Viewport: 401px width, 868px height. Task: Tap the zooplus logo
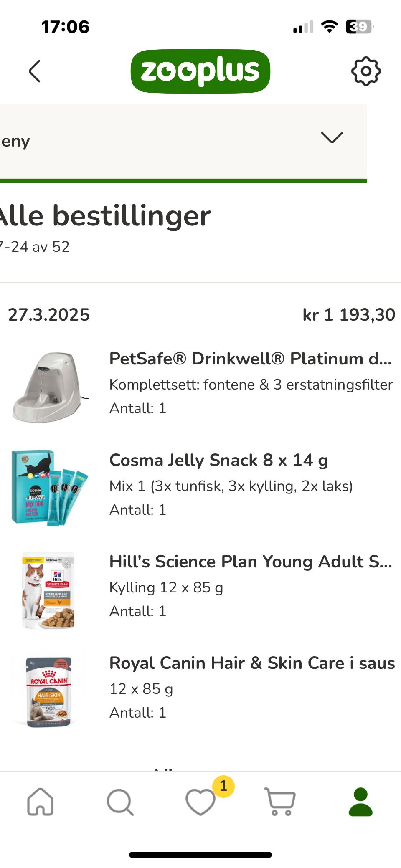[x=200, y=71]
